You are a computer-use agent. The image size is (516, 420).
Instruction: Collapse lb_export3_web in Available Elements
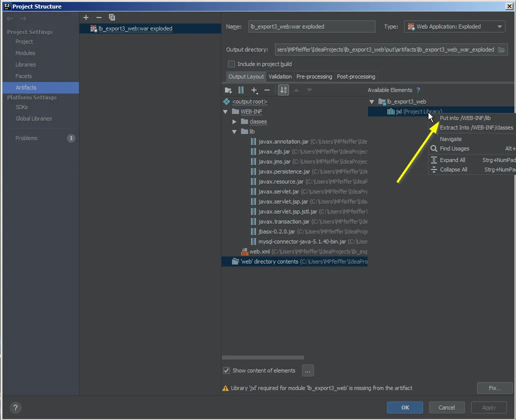[372, 101]
